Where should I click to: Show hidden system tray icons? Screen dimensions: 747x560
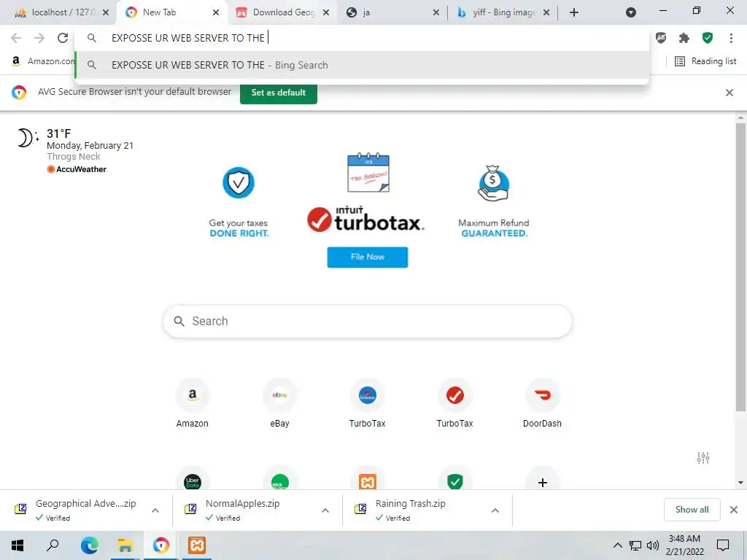pyautogui.click(x=617, y=545)
